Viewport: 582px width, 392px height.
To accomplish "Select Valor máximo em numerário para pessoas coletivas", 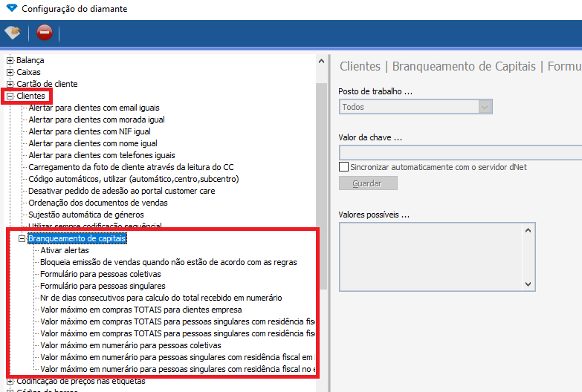I will coord(130,345).
